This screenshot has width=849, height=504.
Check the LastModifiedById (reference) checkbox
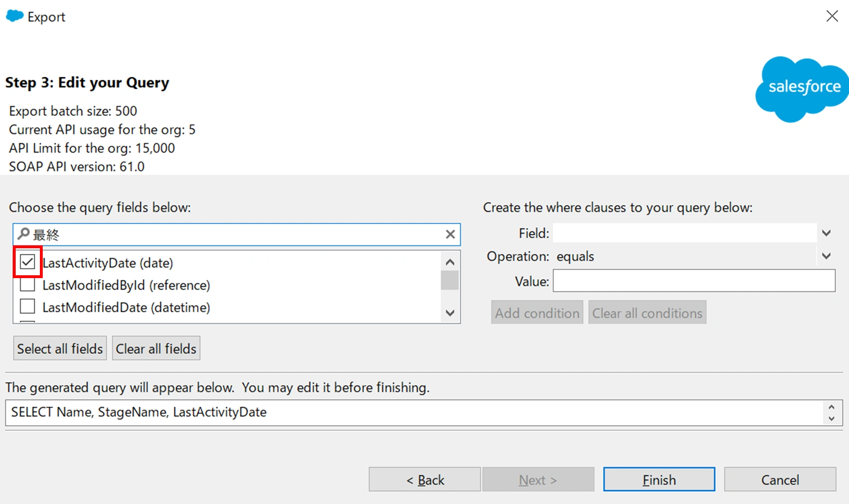(x=28, y=284)
